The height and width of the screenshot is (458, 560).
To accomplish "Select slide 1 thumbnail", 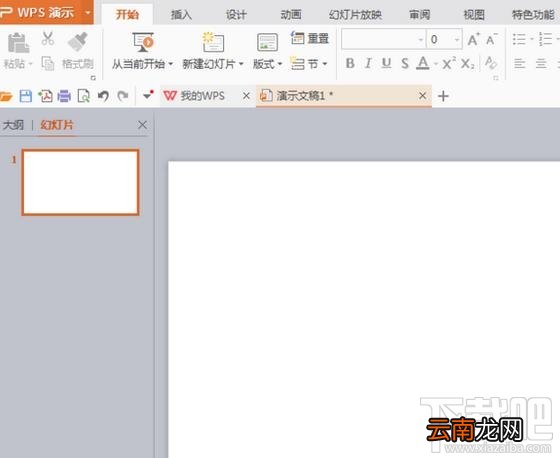I will (80, 182).
